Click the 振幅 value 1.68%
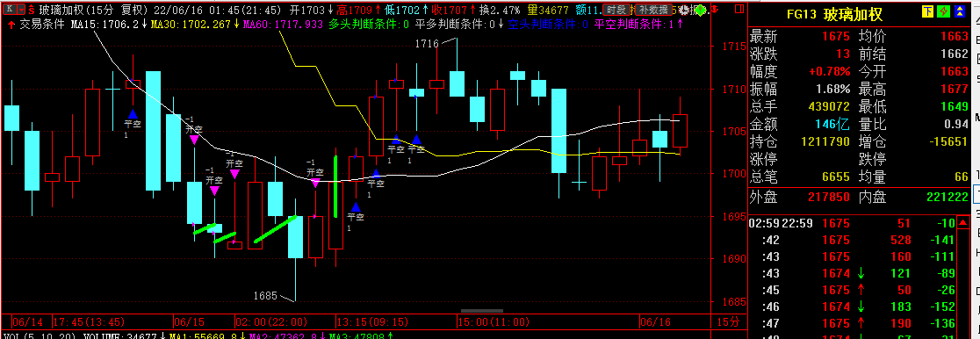Screen dimensions: 980x339 point(832,89)
